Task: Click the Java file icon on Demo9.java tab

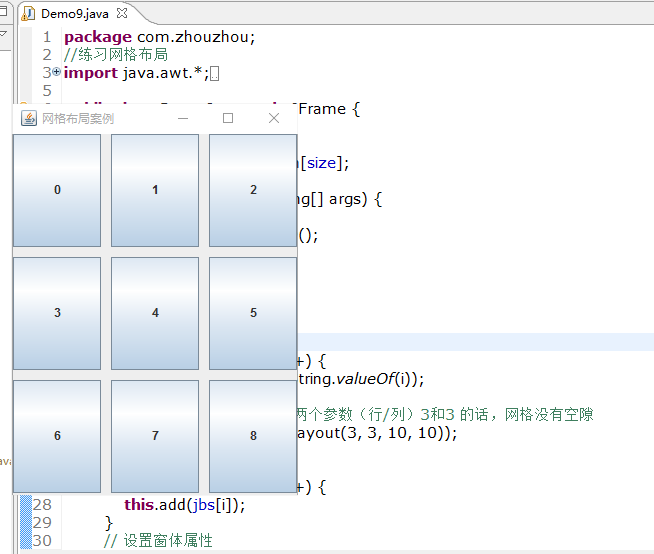Action: click(28, 14)
